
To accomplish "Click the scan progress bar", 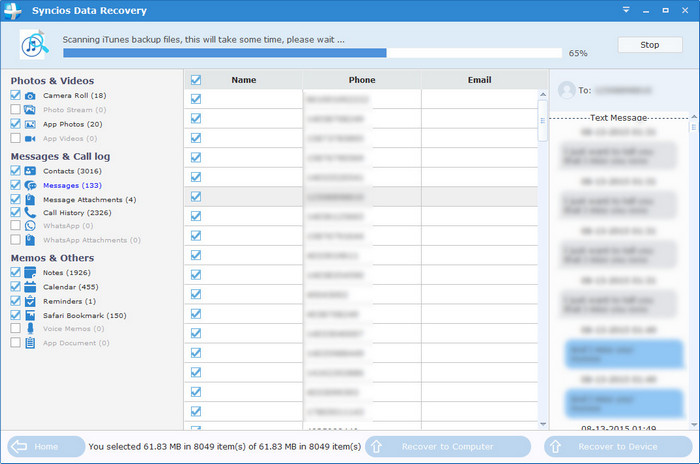I will tap(312, 53).
